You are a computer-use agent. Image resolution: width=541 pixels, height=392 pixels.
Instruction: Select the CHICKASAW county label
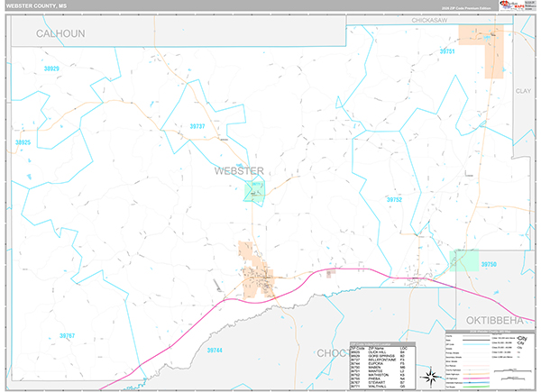coord(429,21)
